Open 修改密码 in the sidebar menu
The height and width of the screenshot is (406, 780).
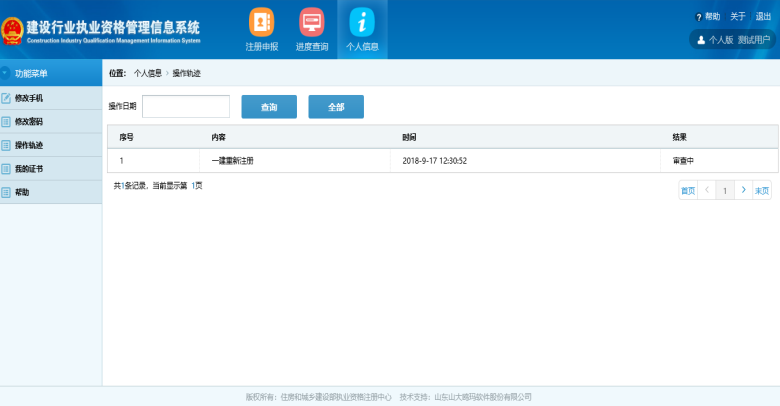(x=29, y=122)
